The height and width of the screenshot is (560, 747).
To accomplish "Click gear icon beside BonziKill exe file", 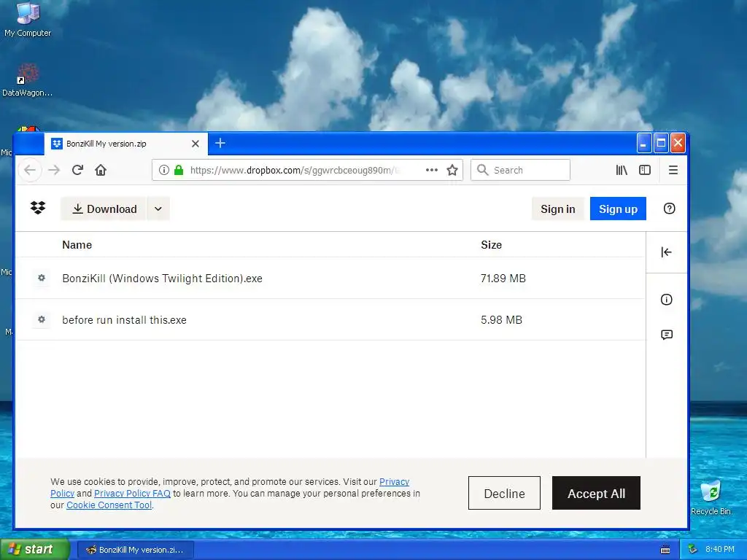I will pos(42,278).
